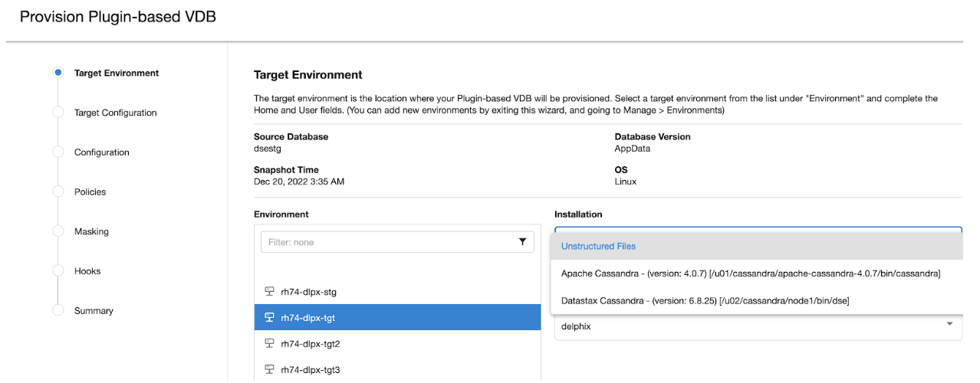Go to the Configuration wizard step

point(101,152)
